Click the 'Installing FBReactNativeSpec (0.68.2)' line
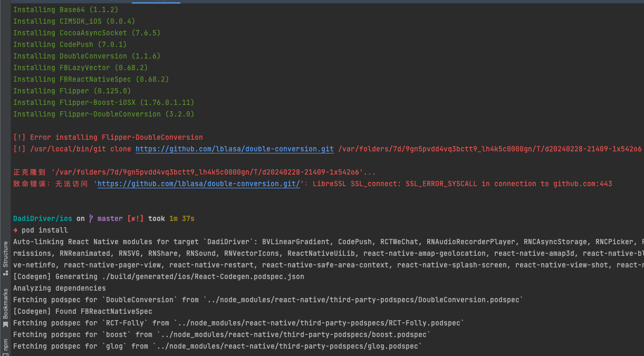 [x=91, y=79]
